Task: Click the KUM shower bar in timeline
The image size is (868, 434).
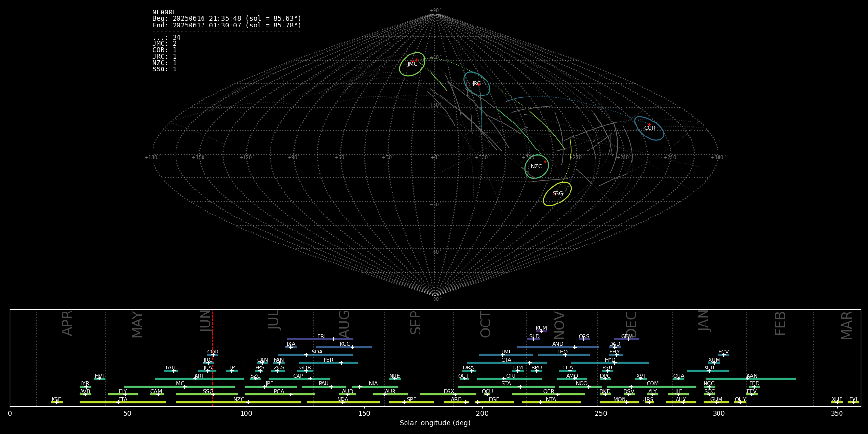Action: coord(542,331)
